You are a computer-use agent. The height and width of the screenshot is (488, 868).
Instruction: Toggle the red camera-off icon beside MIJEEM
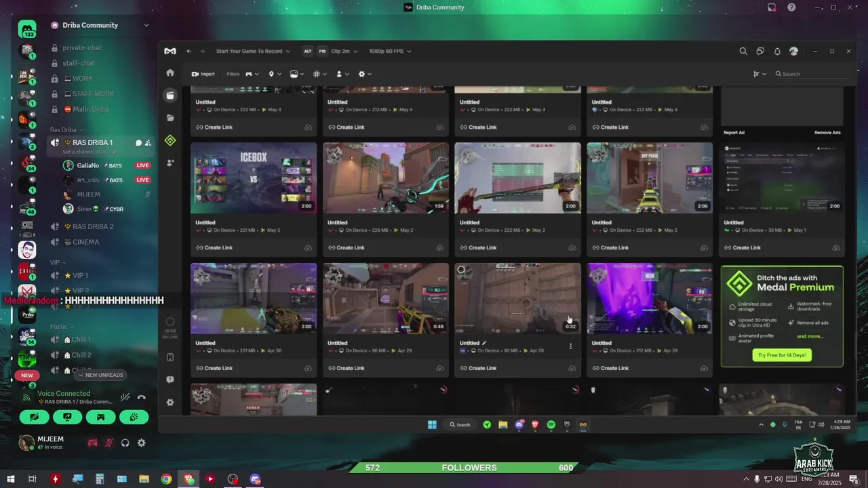pyautogui.click(x=92, y=443)
